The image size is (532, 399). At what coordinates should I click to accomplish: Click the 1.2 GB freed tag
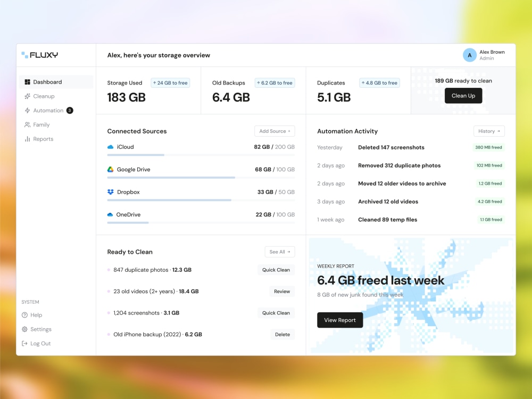[x=490, y=183]
